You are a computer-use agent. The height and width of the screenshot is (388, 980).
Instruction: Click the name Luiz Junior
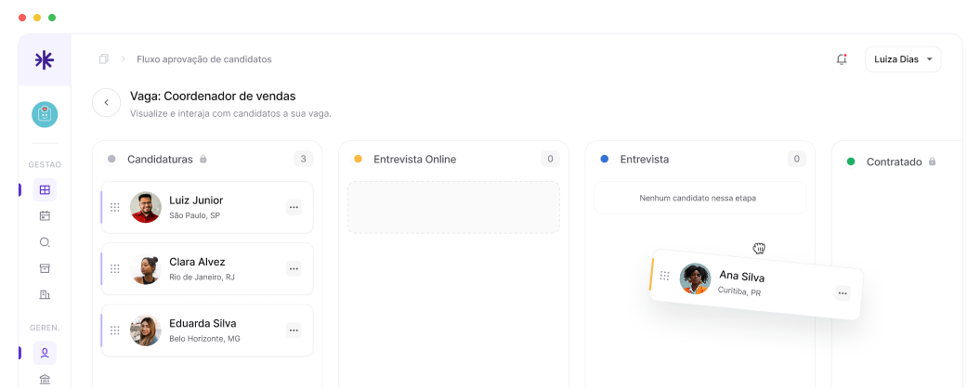coord(196,200)
